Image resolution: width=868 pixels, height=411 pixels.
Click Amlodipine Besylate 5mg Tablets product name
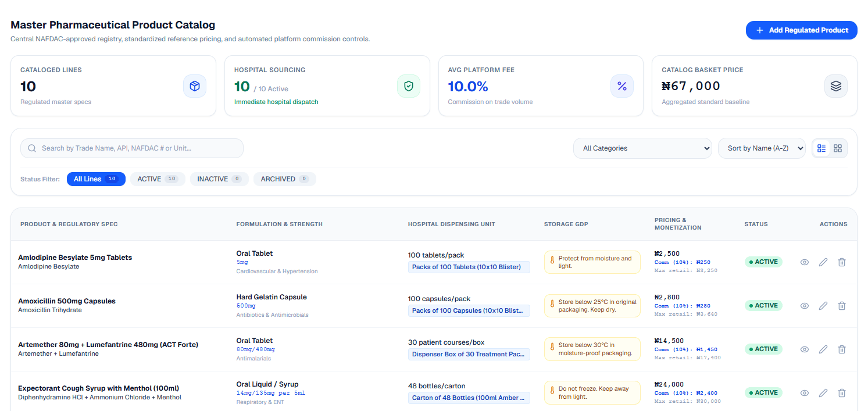tap(75, 258)
